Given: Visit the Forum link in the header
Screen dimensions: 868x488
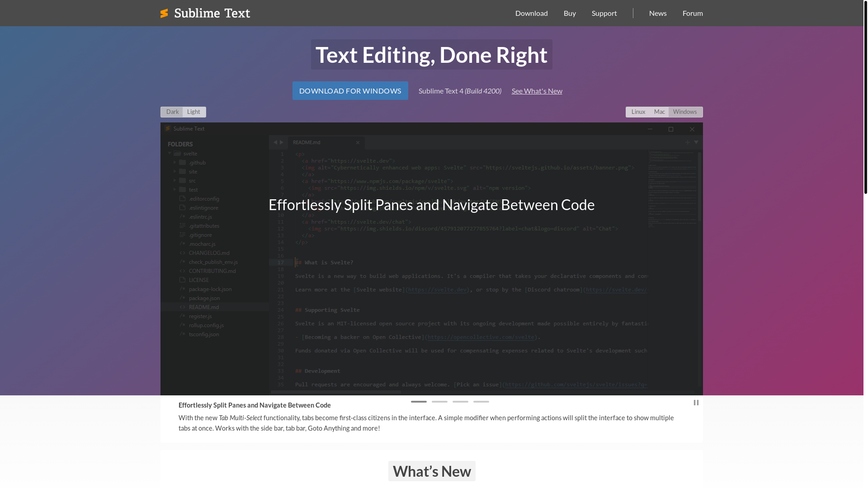Looking at the screenshot, I should pyautogui.click(x=693, y=13).
